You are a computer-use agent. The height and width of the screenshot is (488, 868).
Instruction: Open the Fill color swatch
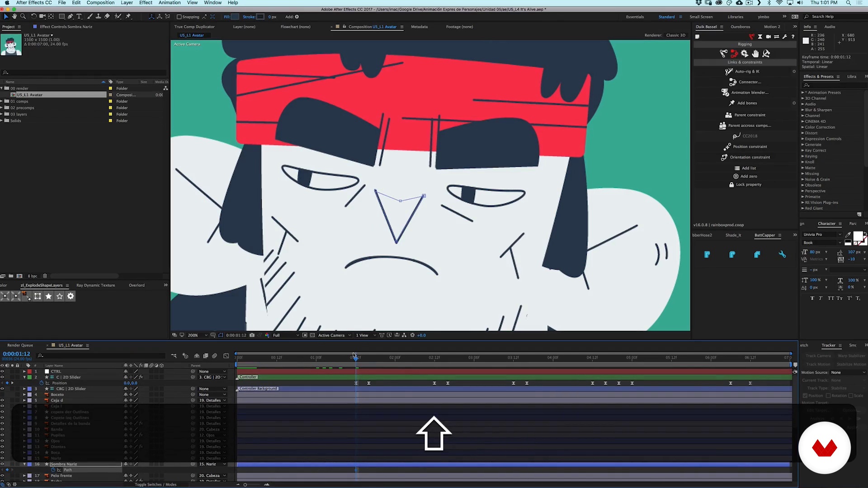235,17
